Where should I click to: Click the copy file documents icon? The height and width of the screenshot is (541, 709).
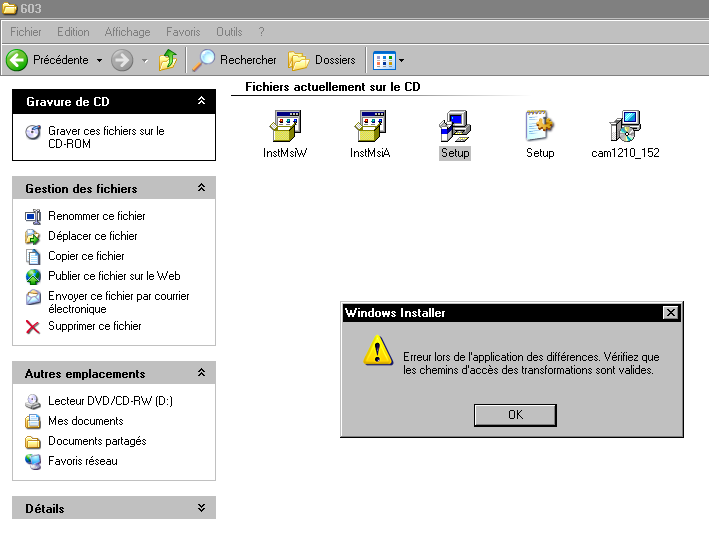(33, 256)
